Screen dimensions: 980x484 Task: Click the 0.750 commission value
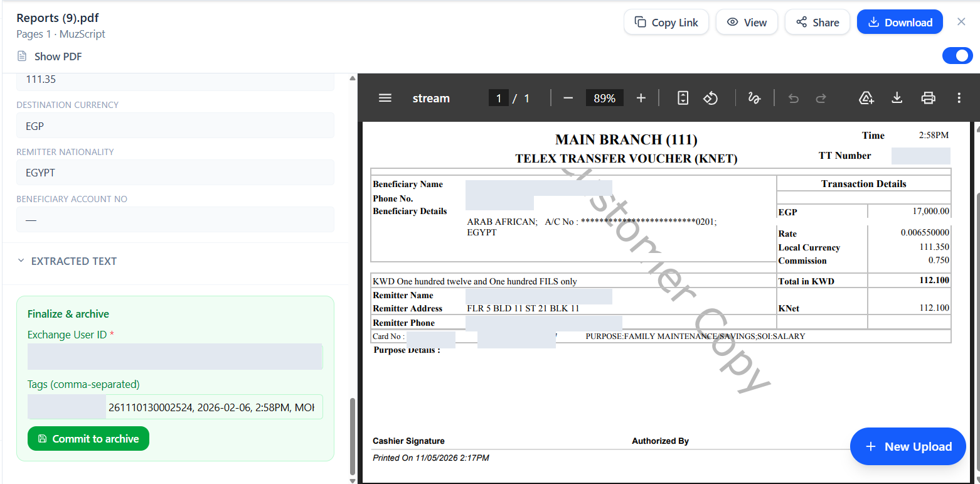click(939, 260)
